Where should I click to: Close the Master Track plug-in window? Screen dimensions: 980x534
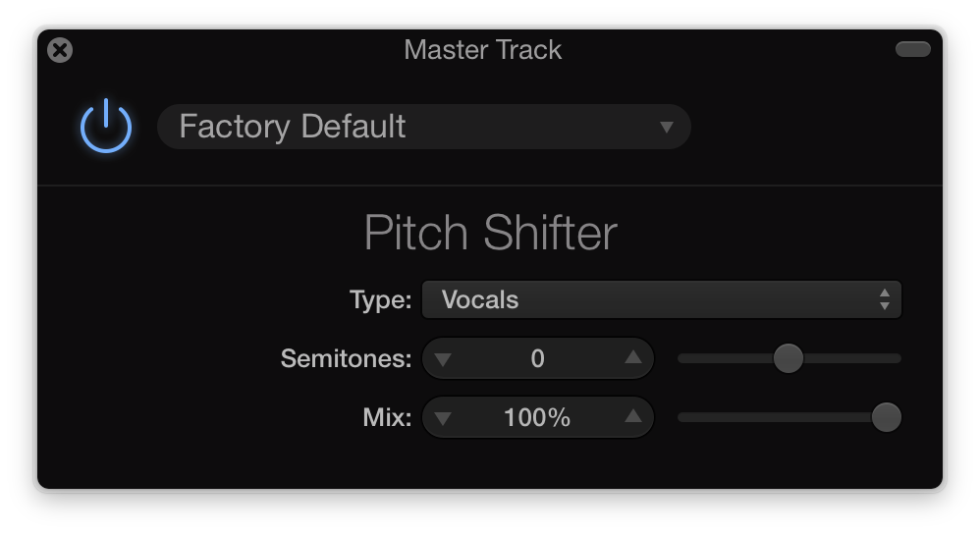[60, 50]
